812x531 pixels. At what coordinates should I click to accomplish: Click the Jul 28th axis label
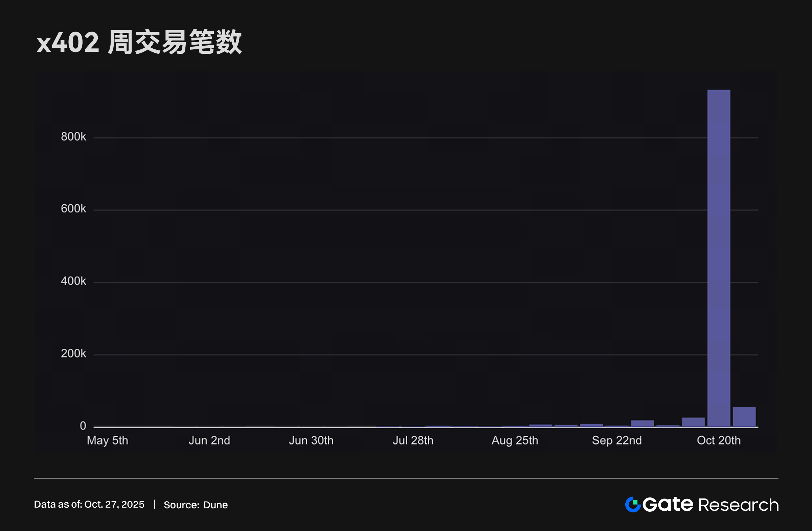[413, 440]
